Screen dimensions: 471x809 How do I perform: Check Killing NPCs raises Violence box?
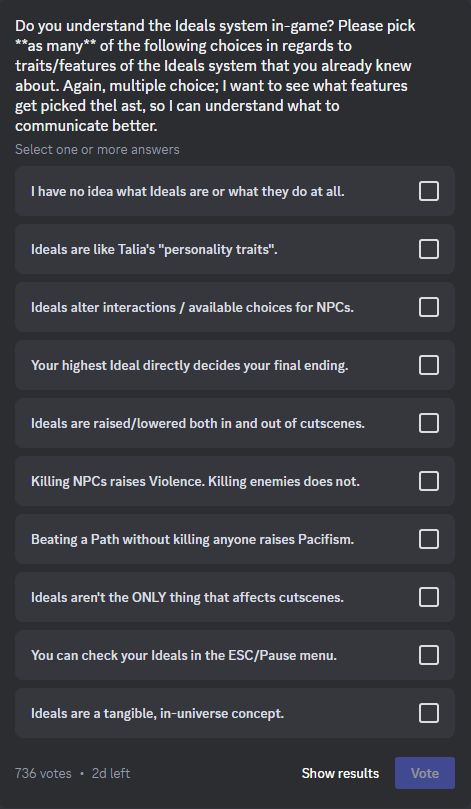click(429, 481)
